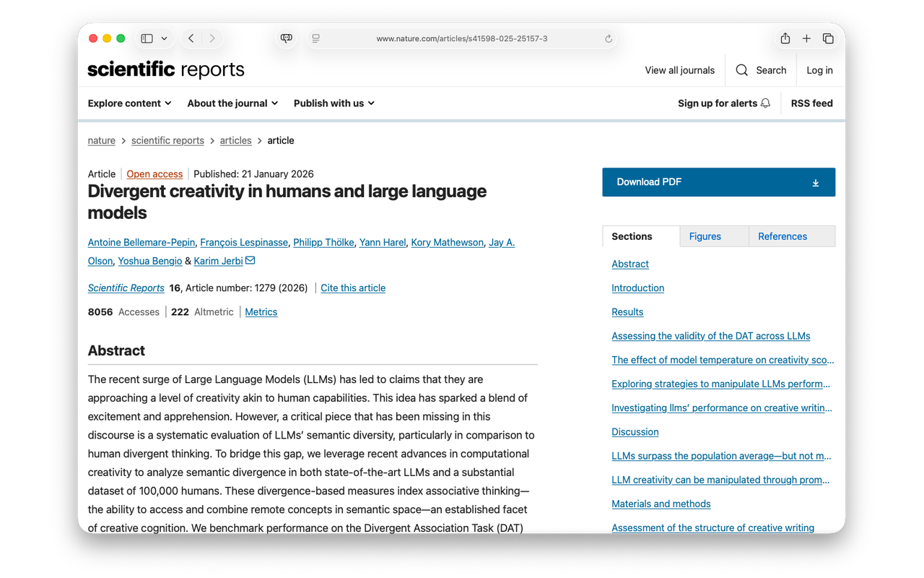Click the browser address bar

pos(462,38)
